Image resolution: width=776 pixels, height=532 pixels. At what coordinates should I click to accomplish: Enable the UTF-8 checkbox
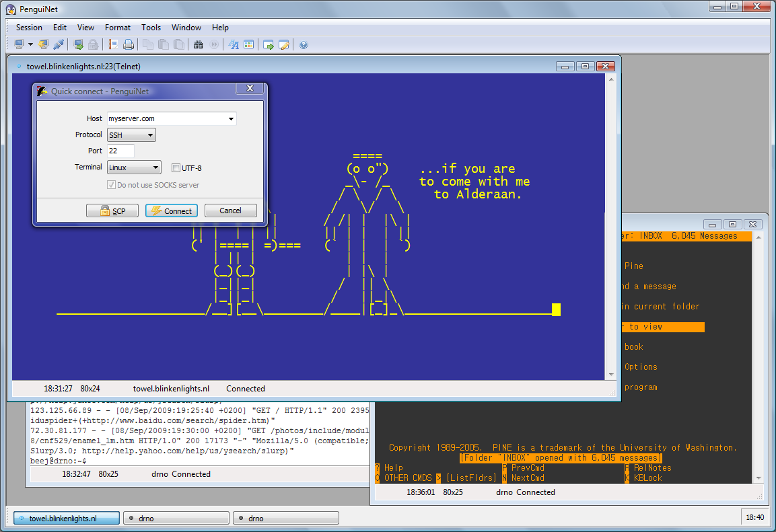tap(176, 167)
